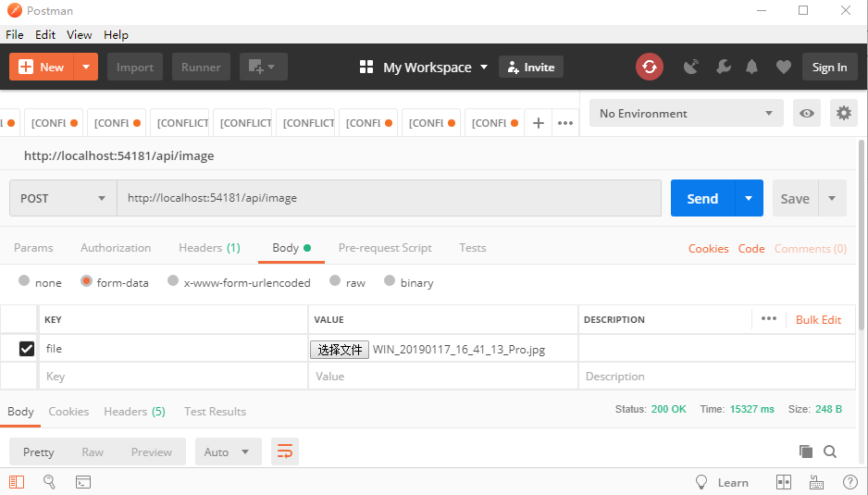Uncheck the file key row checkbox
Image resolution: width=868 pixels, height=495 pixels.
coord(27,348)
